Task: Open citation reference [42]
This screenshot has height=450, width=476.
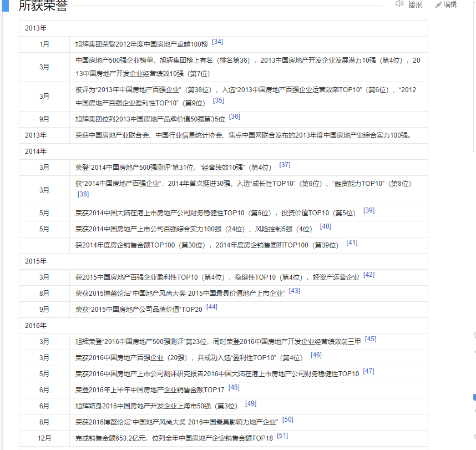Action: pos(369,275)
